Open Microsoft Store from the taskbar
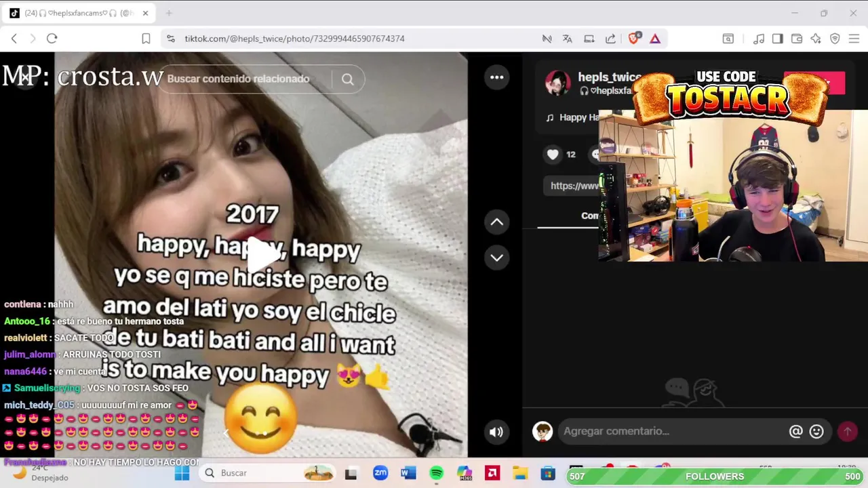The image size is (868, 488). 548,473
